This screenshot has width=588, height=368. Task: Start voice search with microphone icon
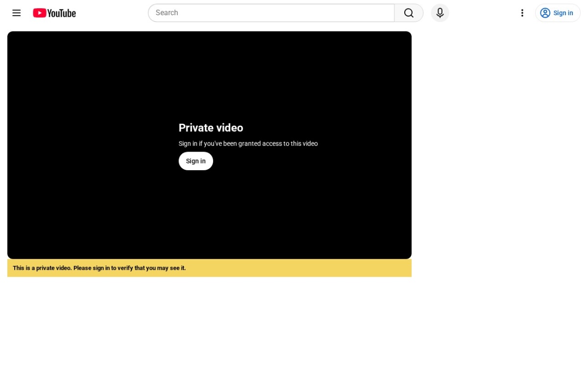(x=440, y=13)
